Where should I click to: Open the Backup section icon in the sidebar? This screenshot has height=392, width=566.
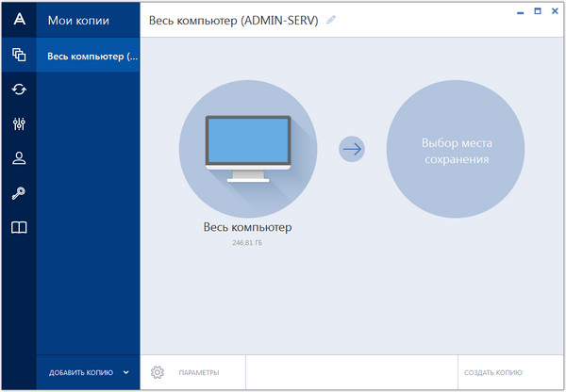point(18,56)
